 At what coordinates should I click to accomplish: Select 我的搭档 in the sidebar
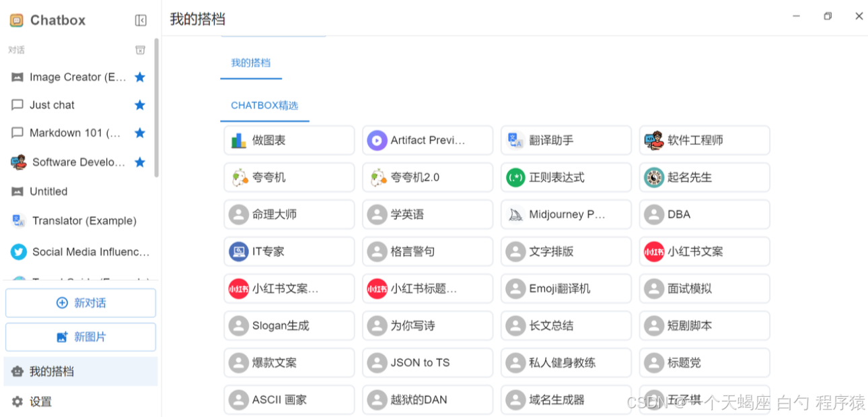pos(81,371)
